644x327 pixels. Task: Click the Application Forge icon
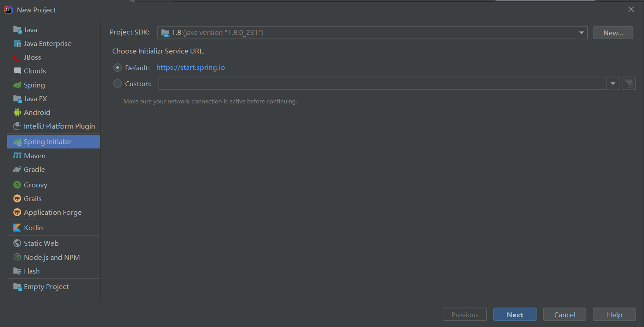17,212
